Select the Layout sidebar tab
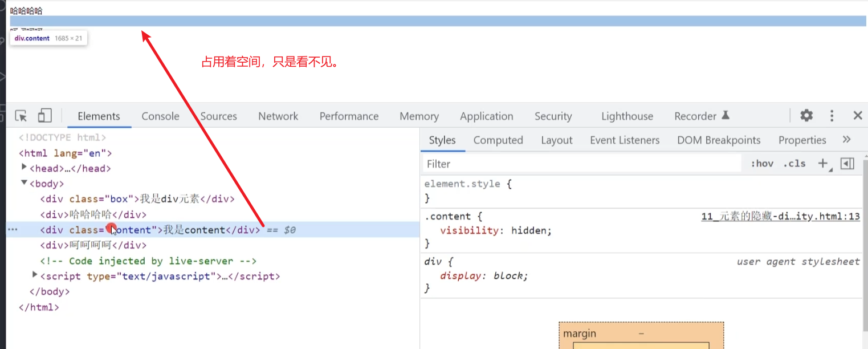 point(557,140)
